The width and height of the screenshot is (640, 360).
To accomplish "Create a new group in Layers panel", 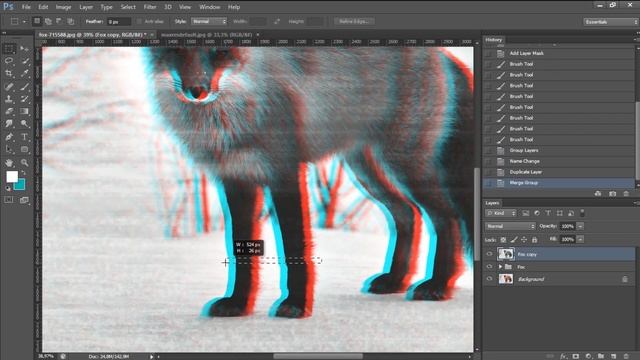I will click(x=601, y=356).
